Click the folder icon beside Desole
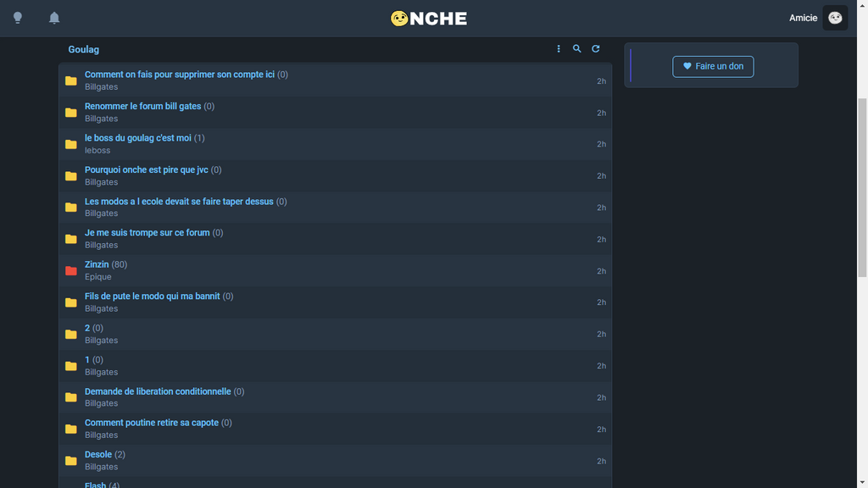Image resolution: width=868 pixels, height=488 pixels. tap(71, 461)
